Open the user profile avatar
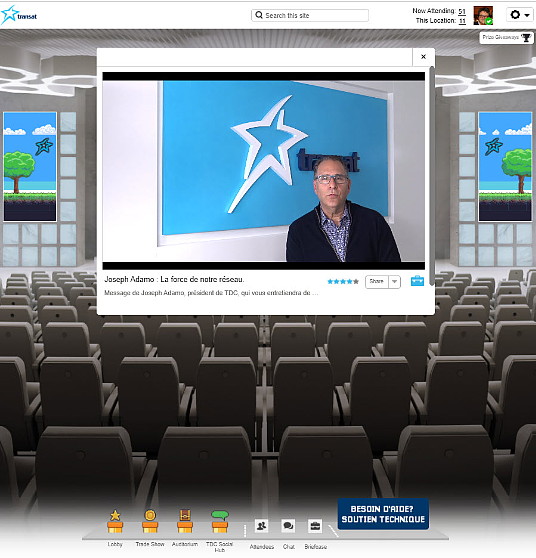This screenshot has height=558, width=536. click(483, 16)
